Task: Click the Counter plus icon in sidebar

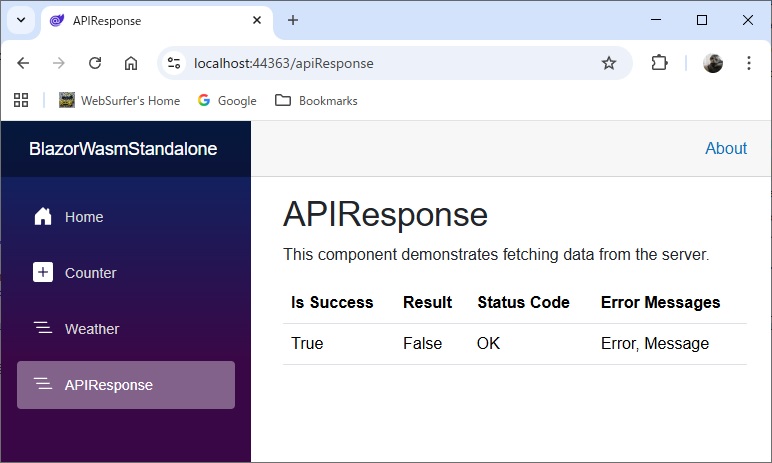Action: 43,272
